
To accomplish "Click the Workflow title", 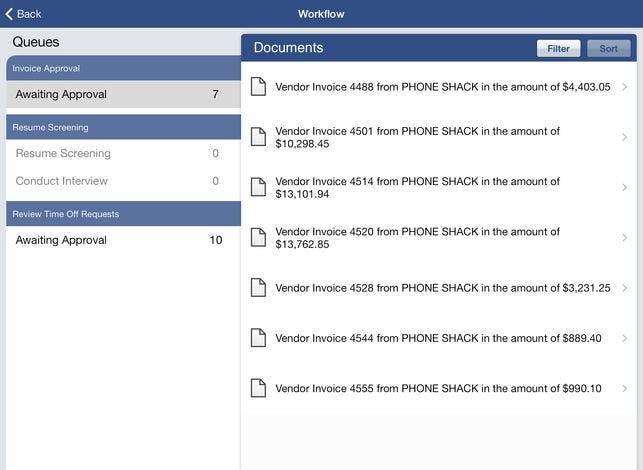I will pyautogui.click(x=321, y=14).
